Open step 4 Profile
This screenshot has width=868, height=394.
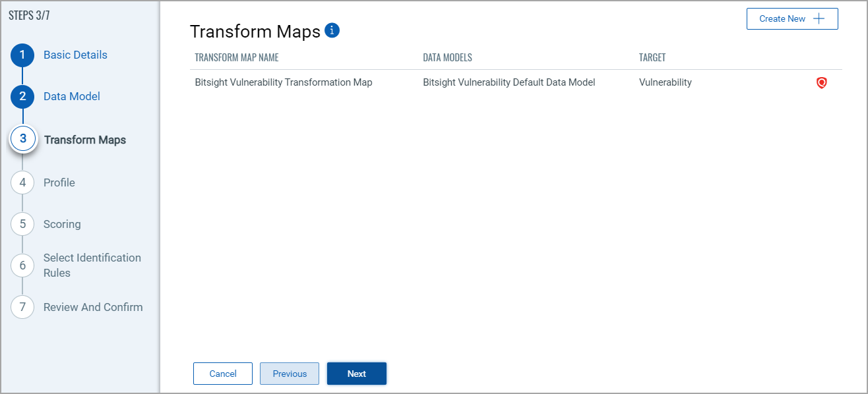[59, 183]
